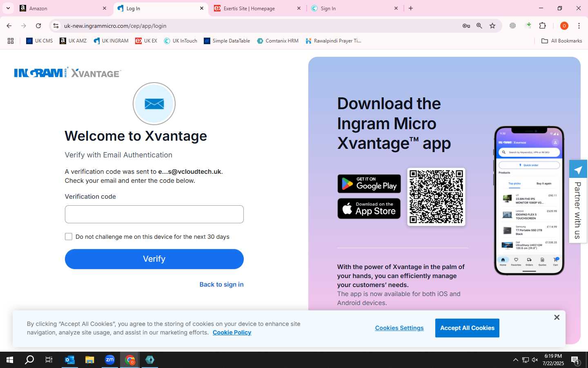The height and width of the screenshot is (368, 588).
Task: Click the Ingram Micro Xvantage logo
Action: (67, 72)
